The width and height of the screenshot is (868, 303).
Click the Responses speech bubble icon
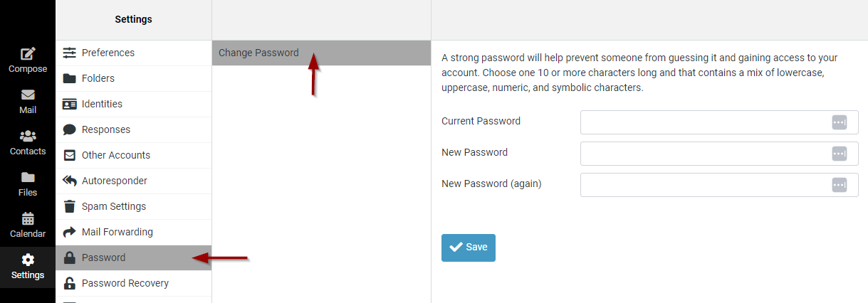[x=70, y=129]
